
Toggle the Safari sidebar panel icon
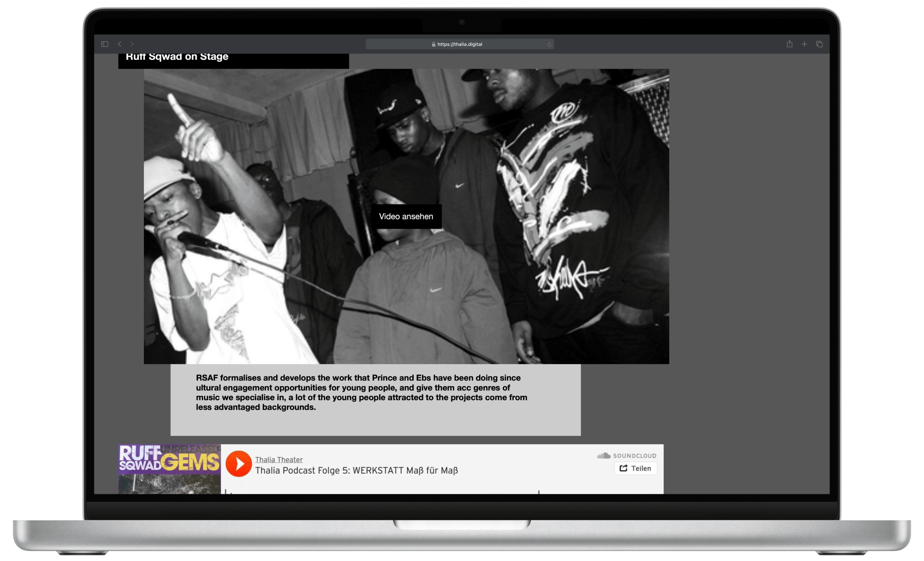105,44
